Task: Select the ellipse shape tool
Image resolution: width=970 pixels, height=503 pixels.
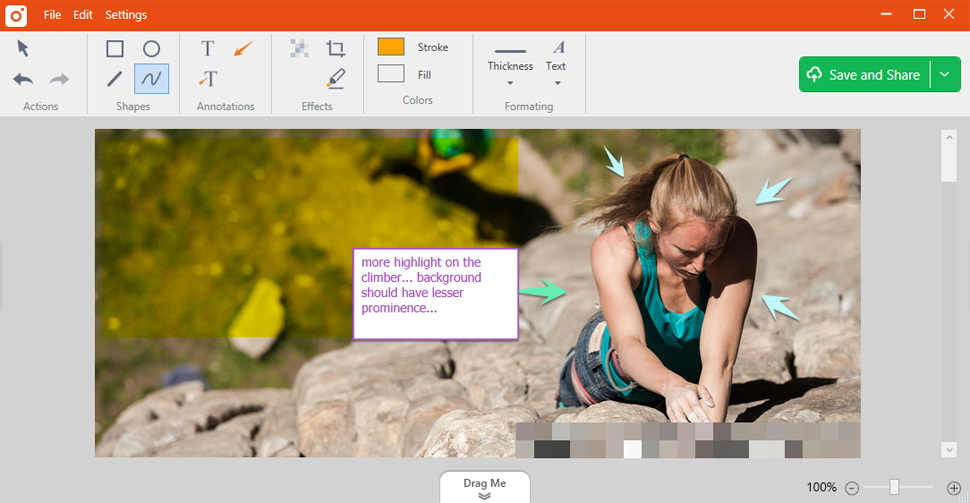Action: tap(151, 49)
